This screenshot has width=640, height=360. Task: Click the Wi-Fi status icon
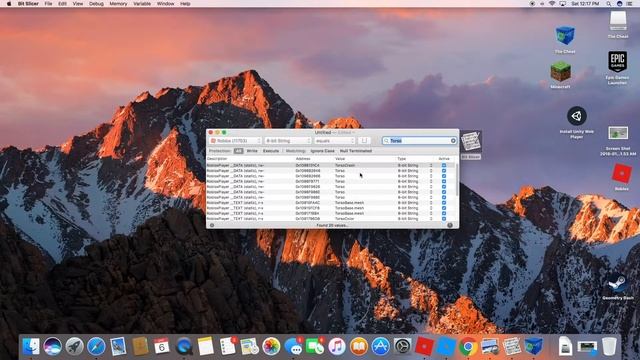[x=552, y=4]
